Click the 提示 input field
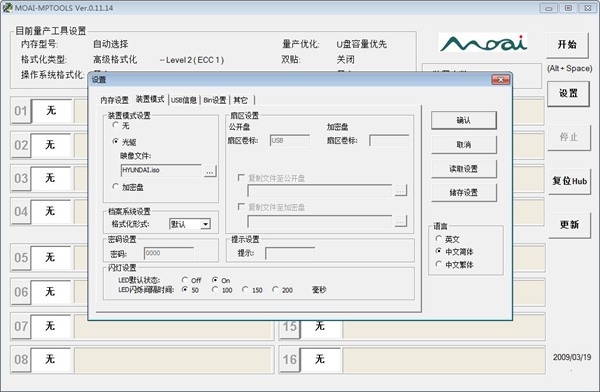The image size is (600, 392). point(290,253)
